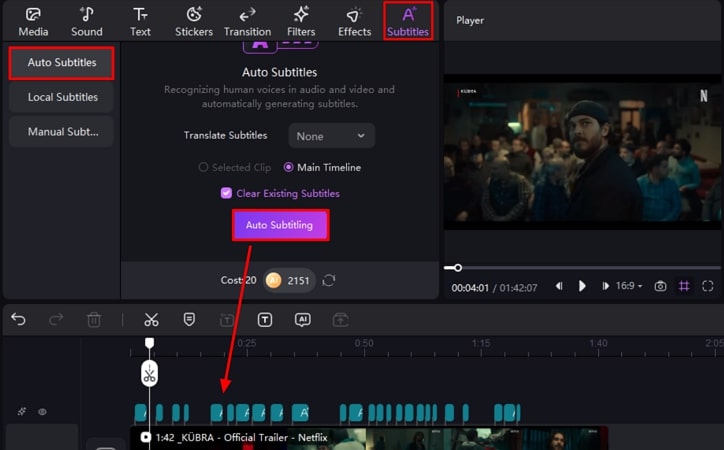Select Auto Subtitles in sidebar
This screenshot has height=450, width=724.
point(61,63)
